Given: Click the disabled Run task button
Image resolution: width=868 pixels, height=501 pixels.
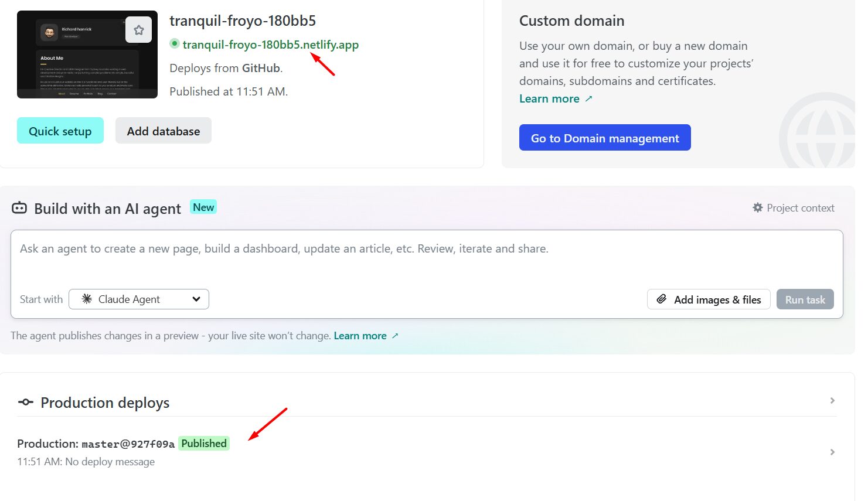Looking at the screenshot, I should pos(805,299).
